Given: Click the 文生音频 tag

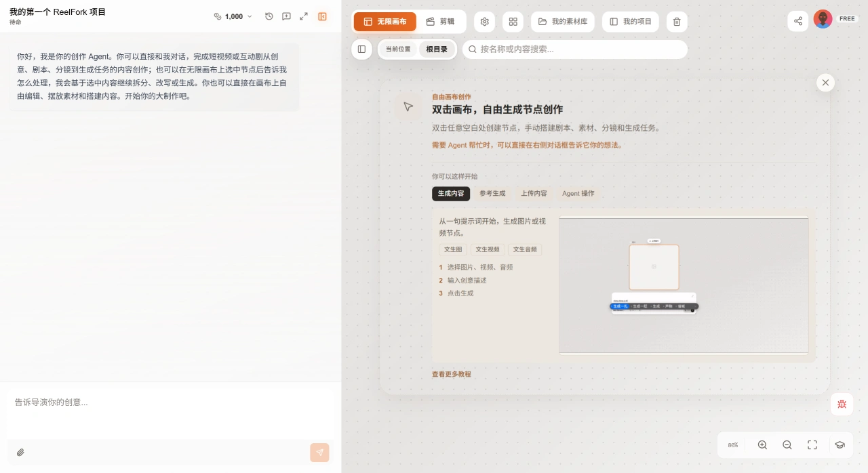Looking at the screenshot, I should [x=525, y=249].
